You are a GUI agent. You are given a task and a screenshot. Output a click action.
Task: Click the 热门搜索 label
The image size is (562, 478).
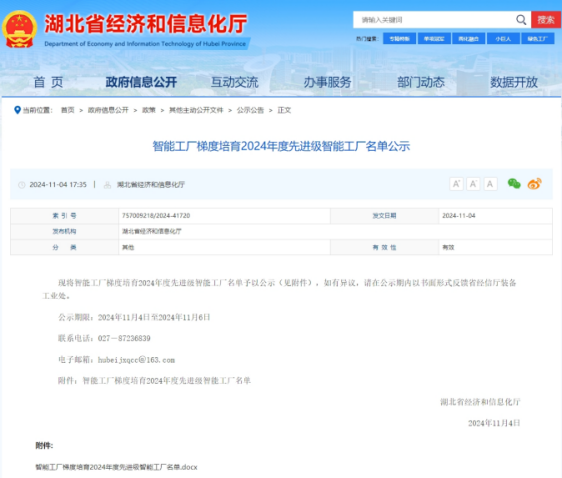[x=367, y=39]
